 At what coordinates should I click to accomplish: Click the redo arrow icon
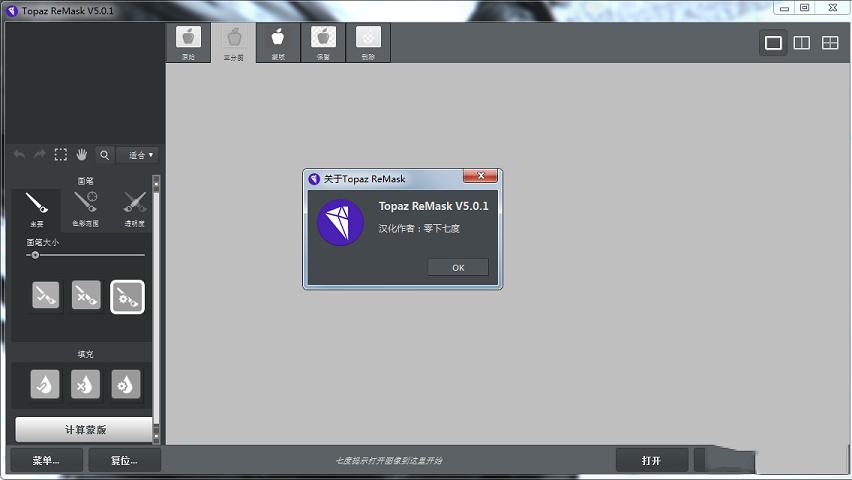tap(39, 155)
